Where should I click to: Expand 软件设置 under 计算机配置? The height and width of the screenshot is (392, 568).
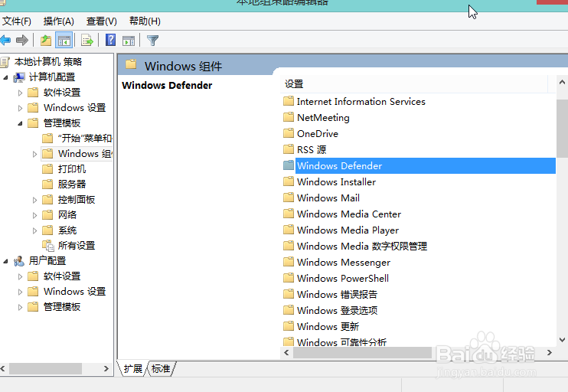20,93
